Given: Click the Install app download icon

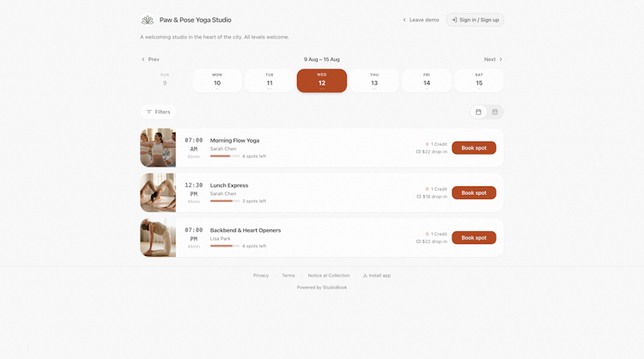Looking at the screenshot, I should tap(365, 276).
